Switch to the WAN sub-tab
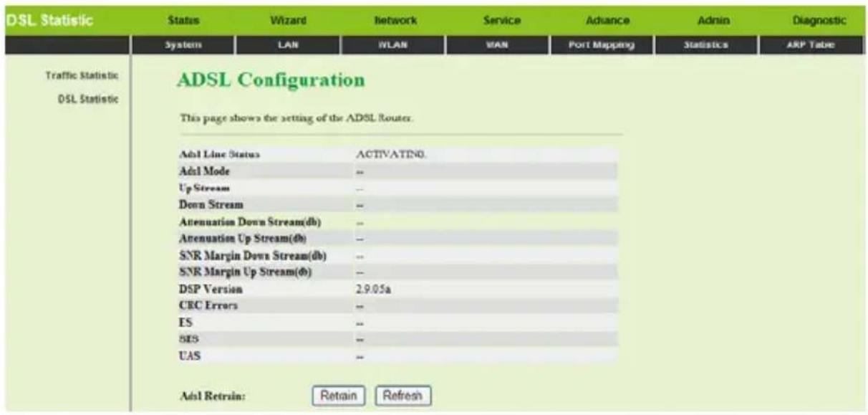The width and height of the screenshot is (868, 415). coord(496,45)
